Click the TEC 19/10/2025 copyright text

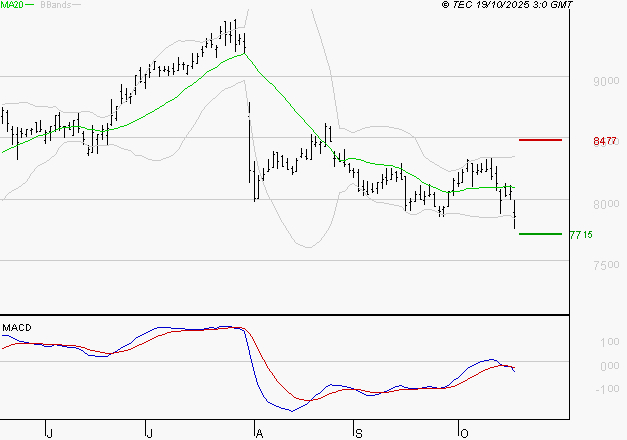(507, 5)
